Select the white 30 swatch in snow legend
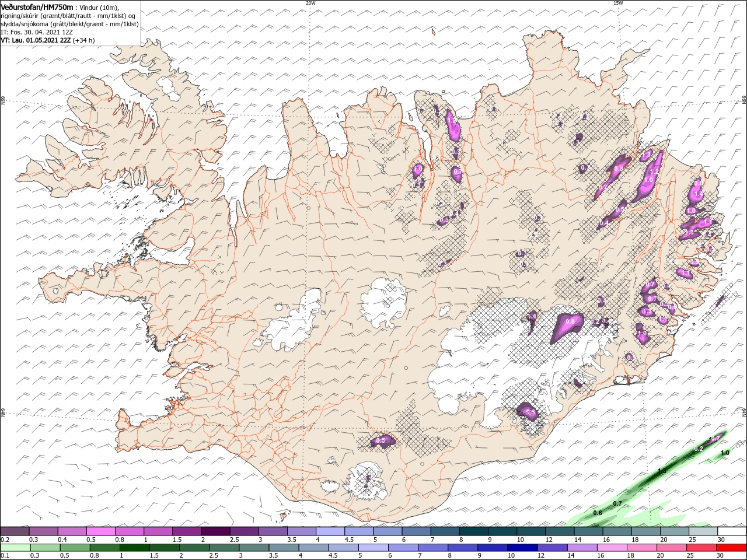Screen dimensions: 747x560 tap(732, 531)
